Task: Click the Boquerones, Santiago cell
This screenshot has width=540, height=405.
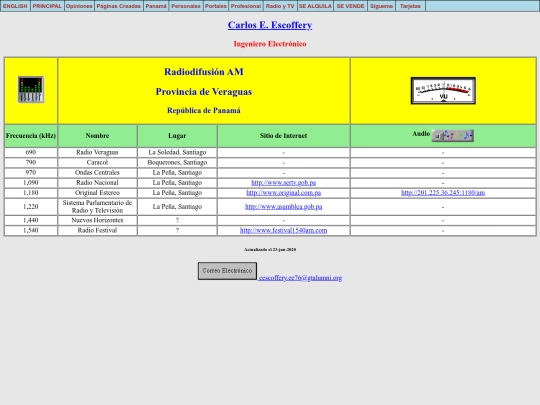Action: pos(177,162)
